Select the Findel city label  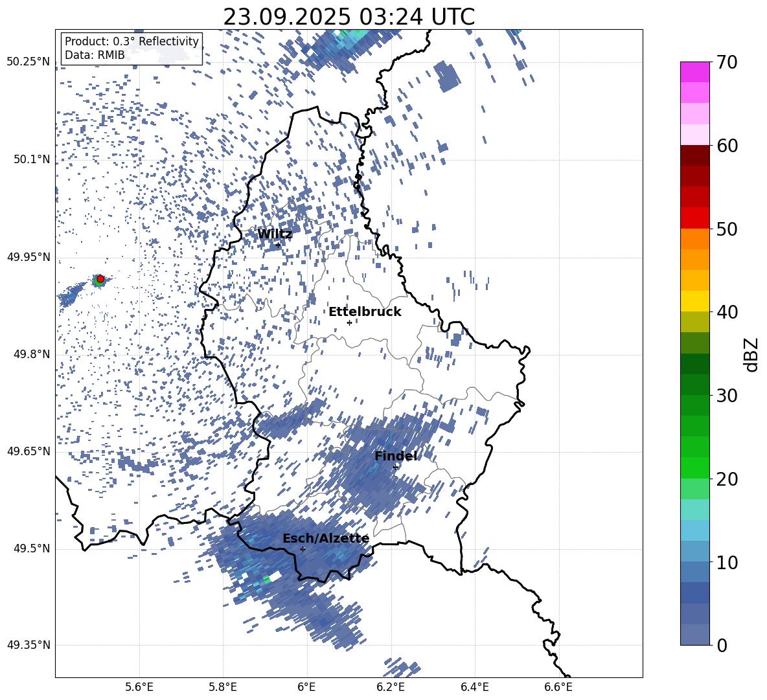(396, 456)
